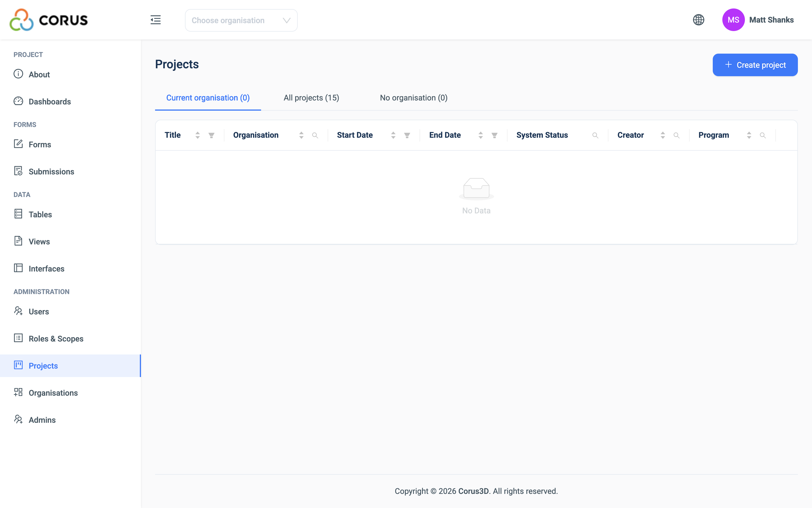Open Interfaces in the sidebar
Image resolution: width=812 pixels, height=508 pixels.
(70, 268)
